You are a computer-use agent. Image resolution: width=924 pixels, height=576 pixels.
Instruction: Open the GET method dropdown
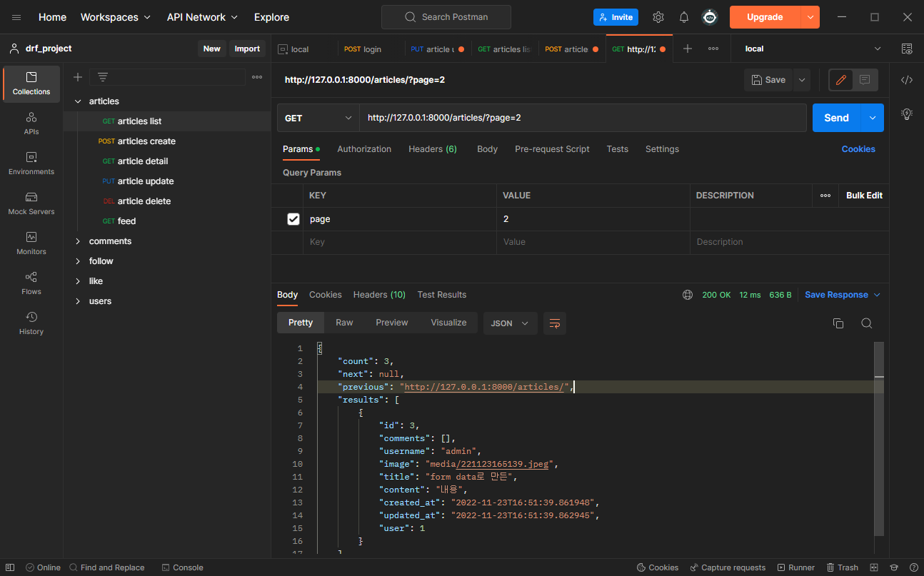click(x=318, y=118)
